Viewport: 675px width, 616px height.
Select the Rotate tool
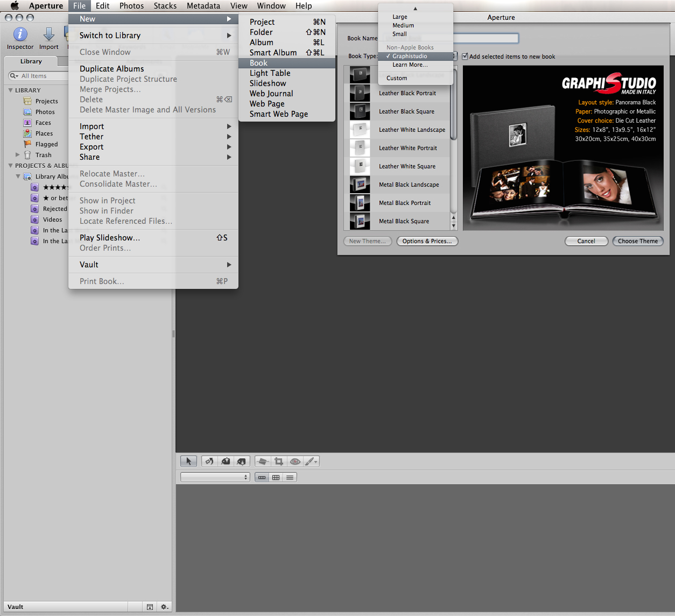[209, 461]
